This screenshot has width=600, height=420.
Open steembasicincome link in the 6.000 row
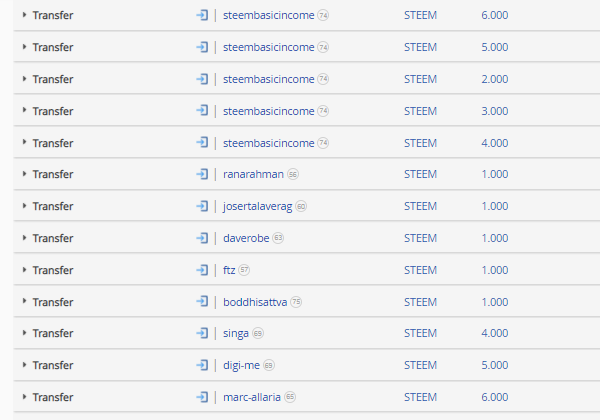click(x=269, y=15)
